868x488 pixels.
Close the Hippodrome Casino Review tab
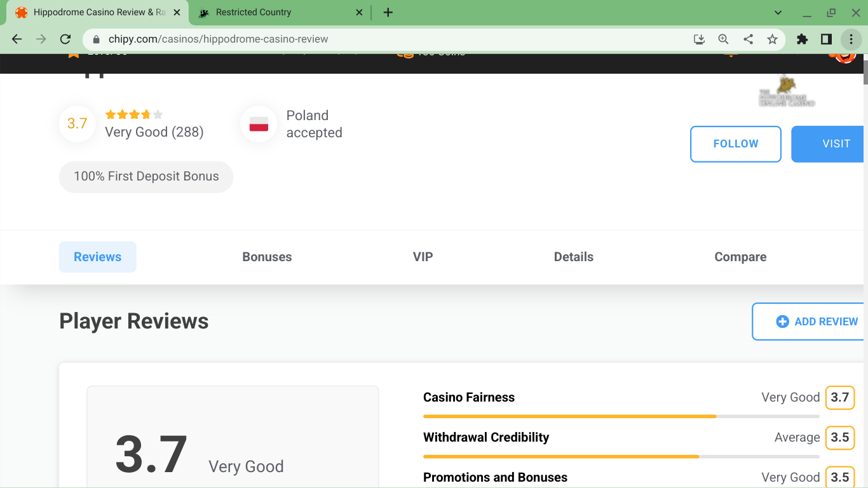point(176,13)
